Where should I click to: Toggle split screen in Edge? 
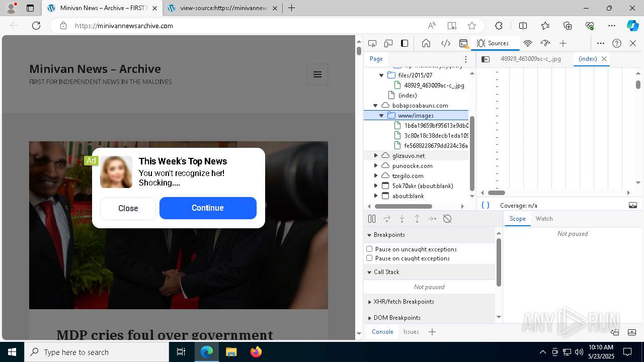point(523,26)
